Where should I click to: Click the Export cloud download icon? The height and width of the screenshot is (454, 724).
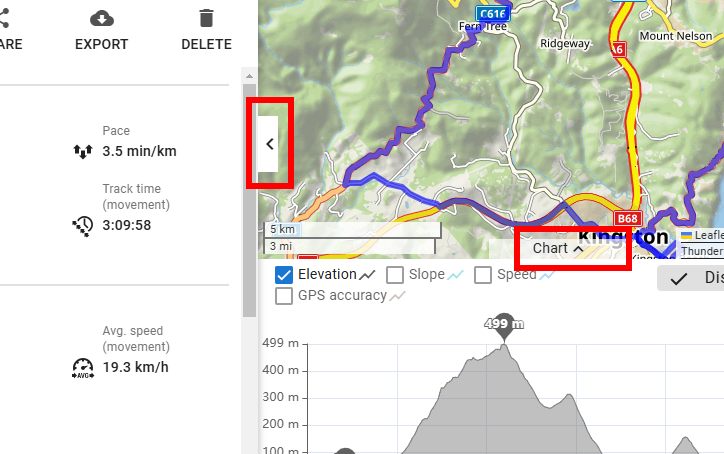pyautogui.click(x=101, y=18)
